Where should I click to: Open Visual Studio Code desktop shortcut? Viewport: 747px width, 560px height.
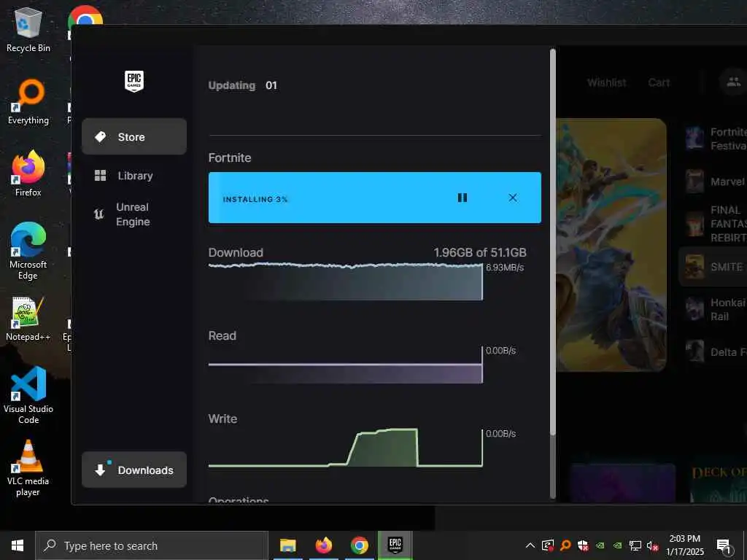coord(28,395)
